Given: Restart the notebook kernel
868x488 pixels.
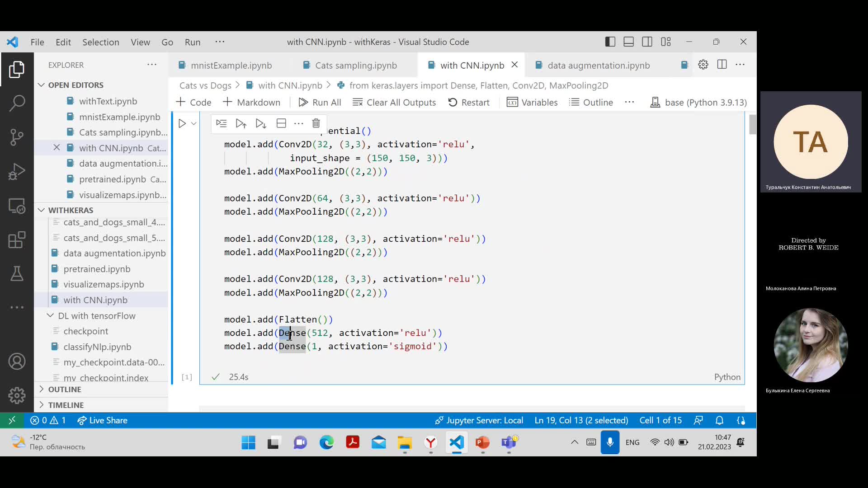Looking at the screenshot, I should pyautogui.click(x=469, y=102).
